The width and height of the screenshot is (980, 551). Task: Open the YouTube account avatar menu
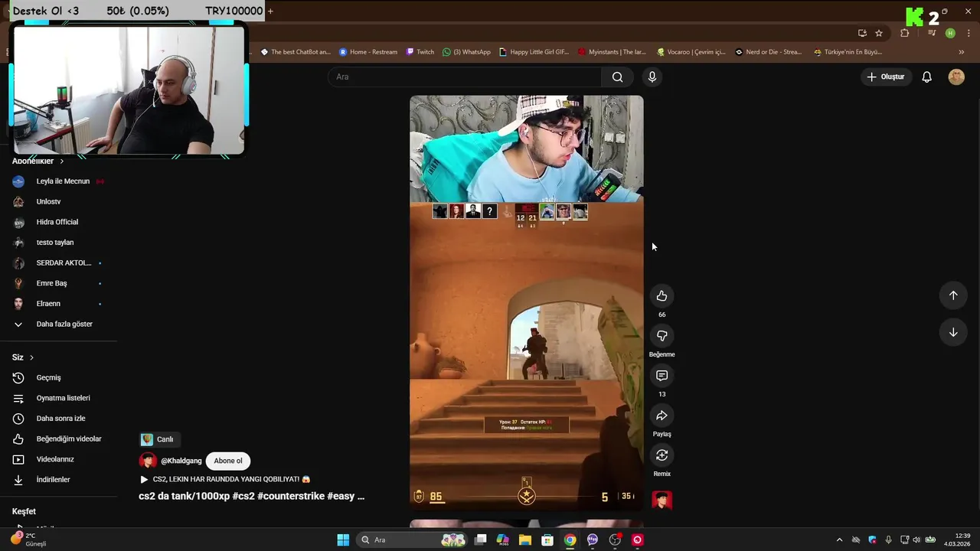(x=956, y=77)
